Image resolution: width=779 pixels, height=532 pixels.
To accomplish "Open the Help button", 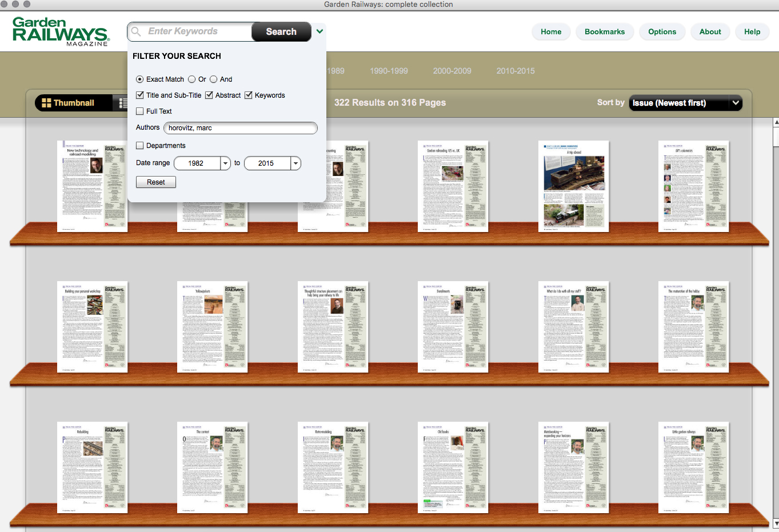I will pyautogui.click(x=752, y=31).
